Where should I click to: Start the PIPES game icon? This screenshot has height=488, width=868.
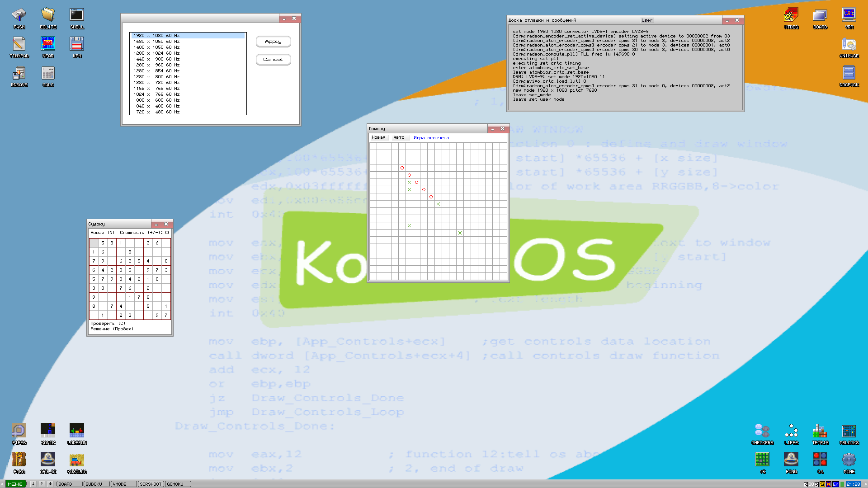point(19,434)
